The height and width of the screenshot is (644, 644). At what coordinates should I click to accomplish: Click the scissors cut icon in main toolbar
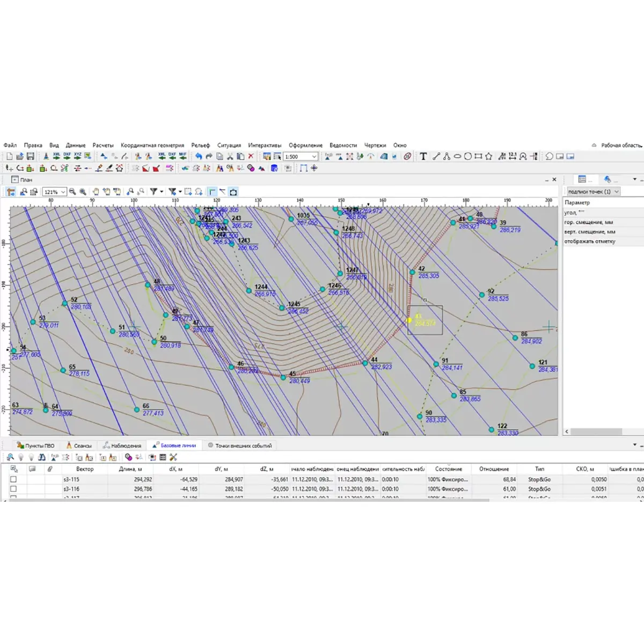(x=230, y=156)
